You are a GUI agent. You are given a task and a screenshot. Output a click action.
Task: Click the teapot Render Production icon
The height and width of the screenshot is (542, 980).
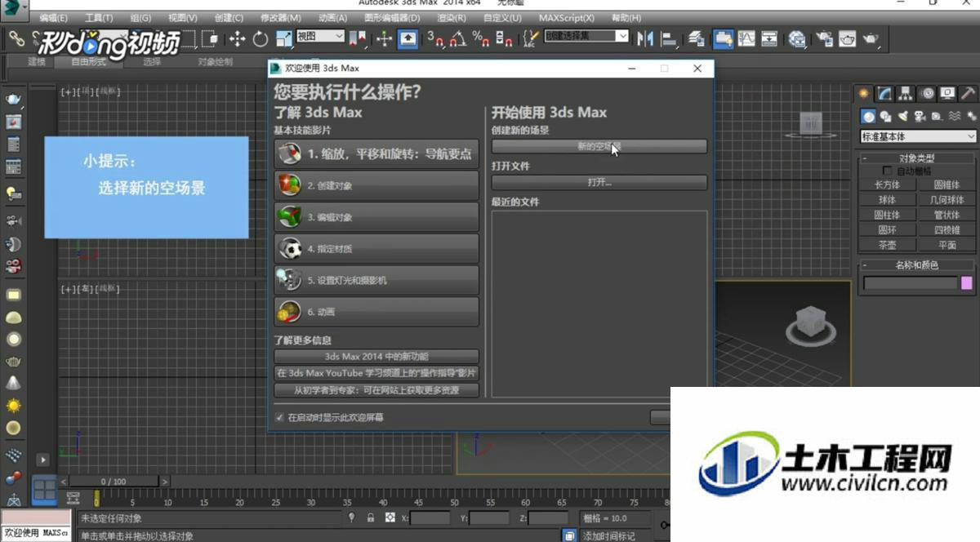tap(871, 38)
